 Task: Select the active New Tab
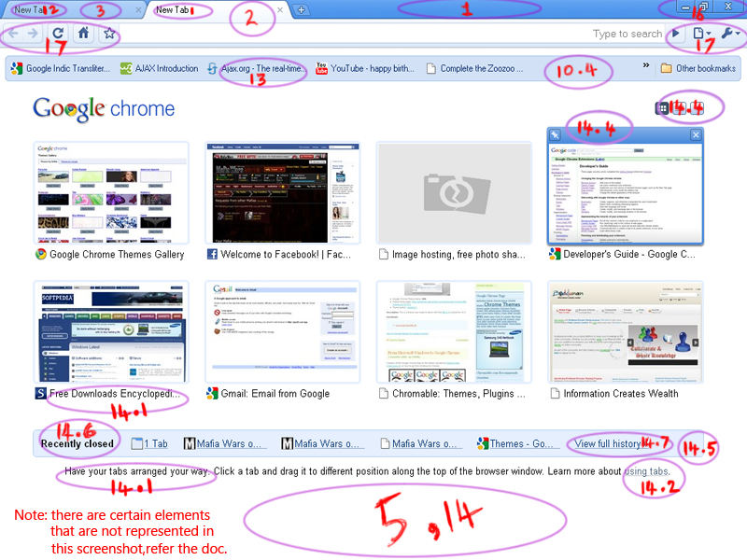click(x=215, y=9)
